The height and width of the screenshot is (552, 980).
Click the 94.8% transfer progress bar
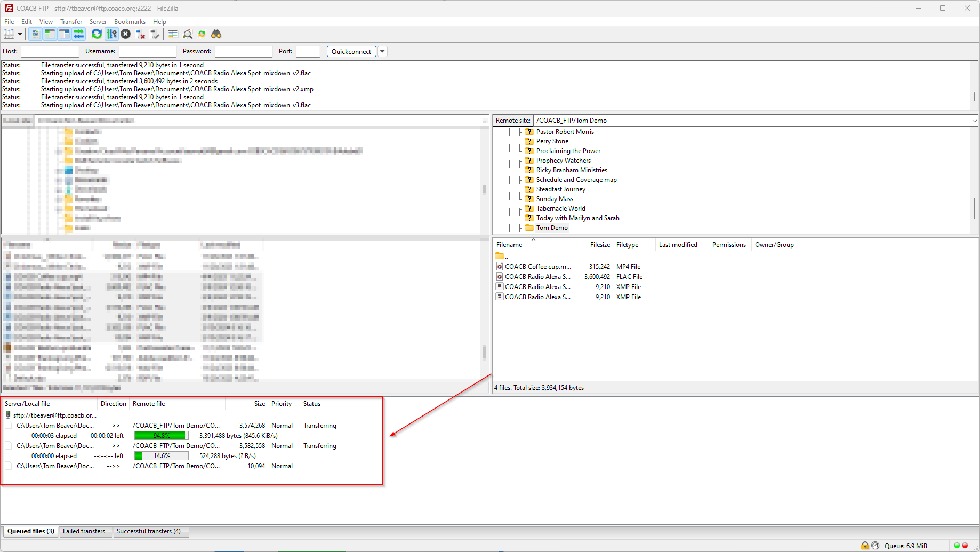pyautogui.click(x=162, y=436)
